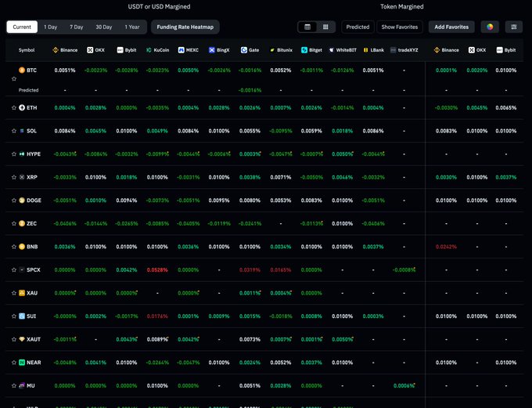Image resolution: width=532 pixels, height=408 pixels.
Task: Click DOGE Bybit rate 0.0094%
Action: click(x=127, y=200)
